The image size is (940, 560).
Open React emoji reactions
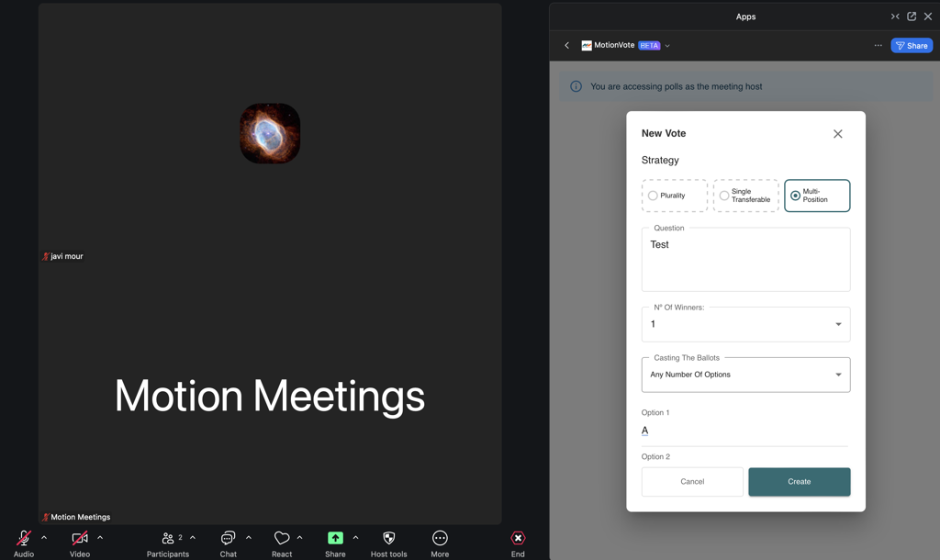tap(282, 539)
